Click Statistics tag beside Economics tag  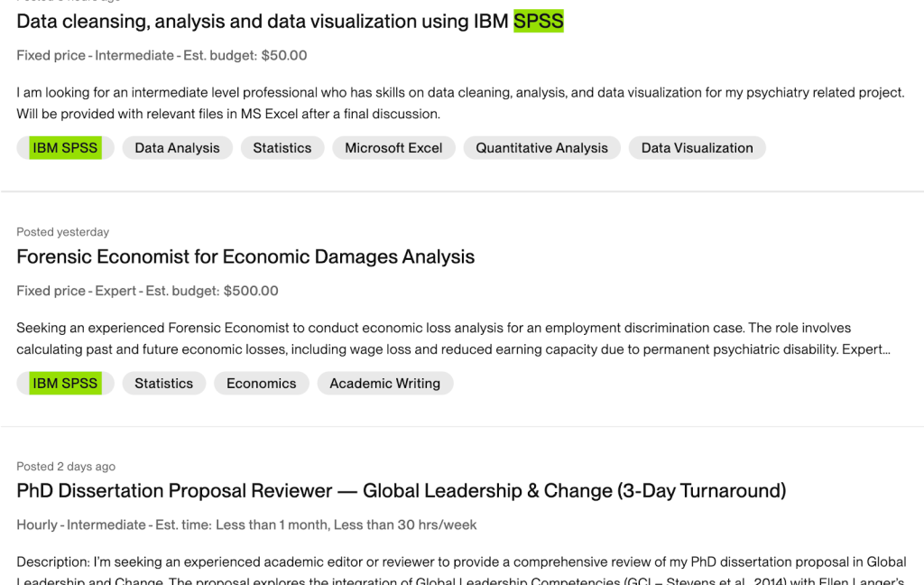tap(163, 384)
